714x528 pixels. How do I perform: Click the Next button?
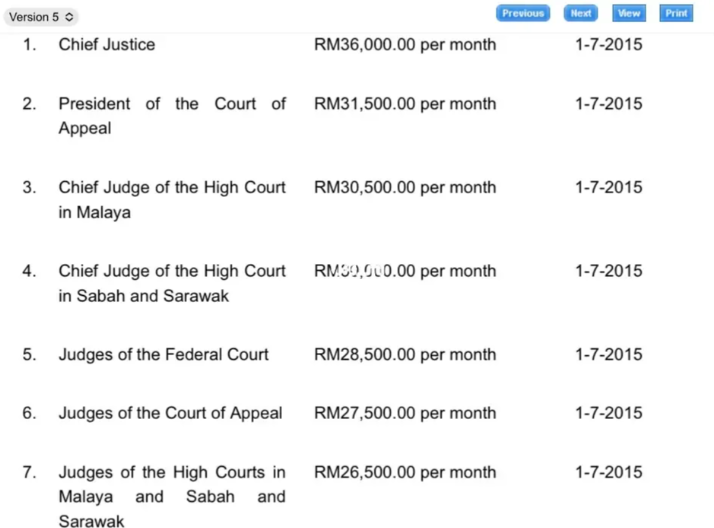(581, 13)
